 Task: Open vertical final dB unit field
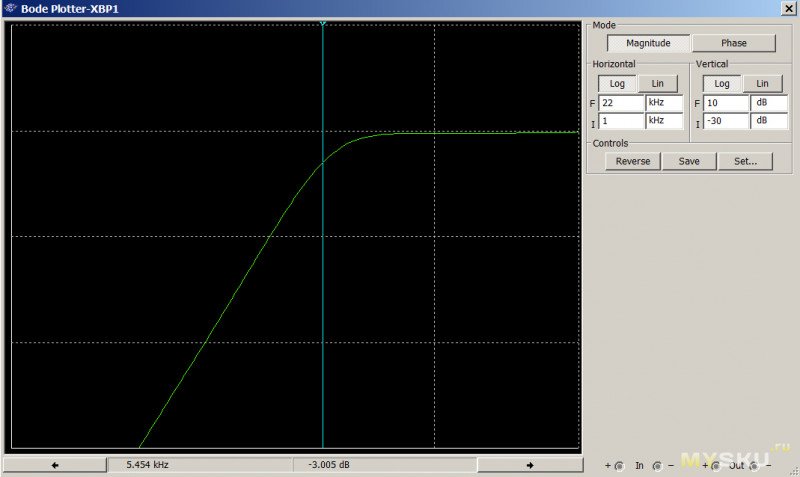click(768, 103)
